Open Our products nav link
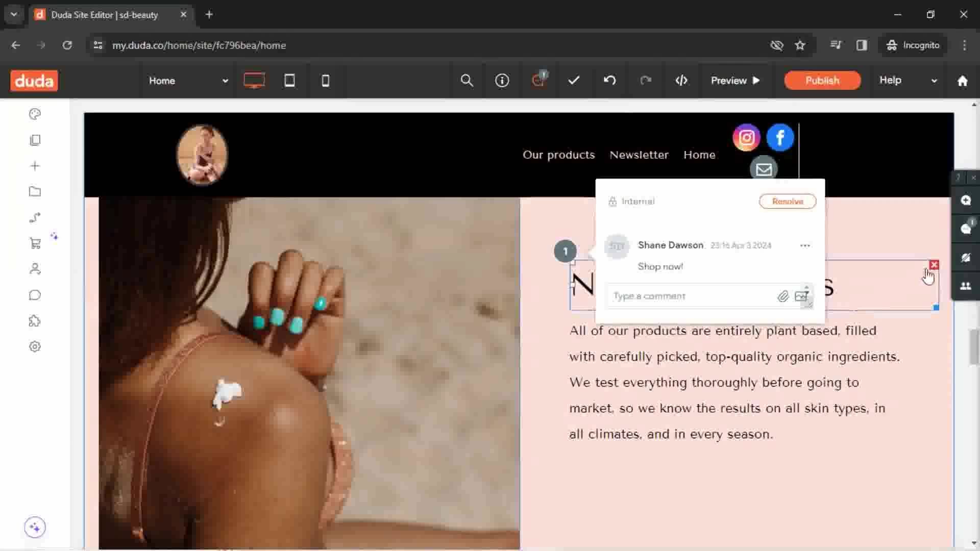980x551 pixels. pyautogui.click(x=558, y=155)
